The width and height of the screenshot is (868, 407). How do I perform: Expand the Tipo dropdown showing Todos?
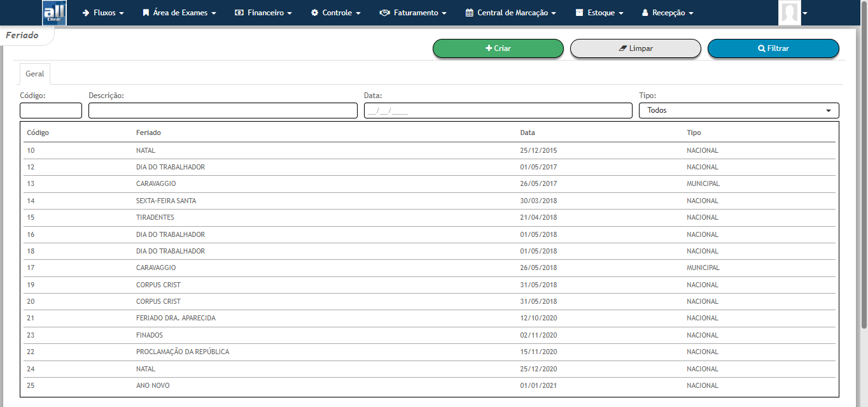(x=738, y=110)
